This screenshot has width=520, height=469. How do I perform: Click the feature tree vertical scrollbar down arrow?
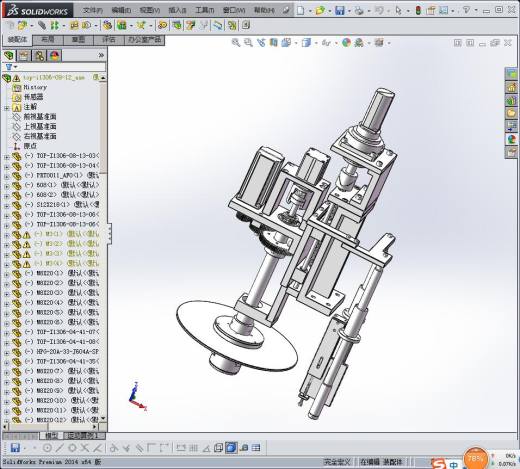click(x=103, y=418)
